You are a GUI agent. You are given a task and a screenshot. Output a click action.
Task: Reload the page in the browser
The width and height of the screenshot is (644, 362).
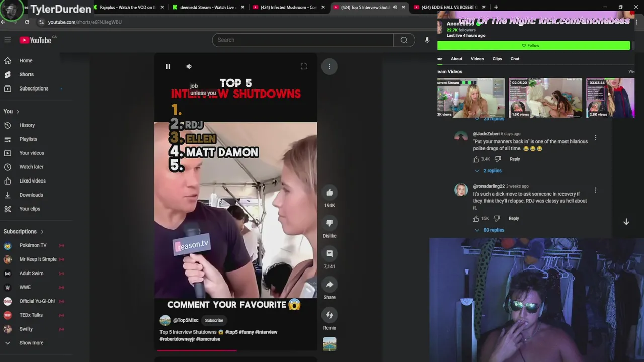pyautogui.click(x=27, y=22)
